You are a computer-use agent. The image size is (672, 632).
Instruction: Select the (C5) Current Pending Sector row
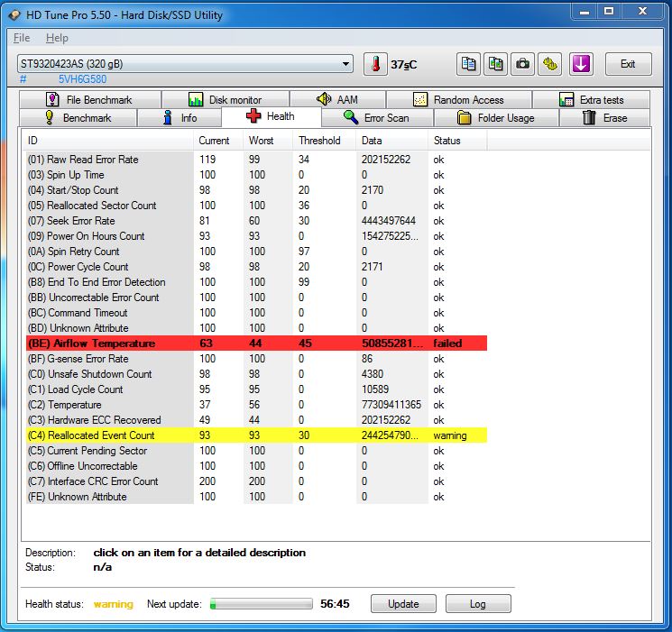(256, 451)
